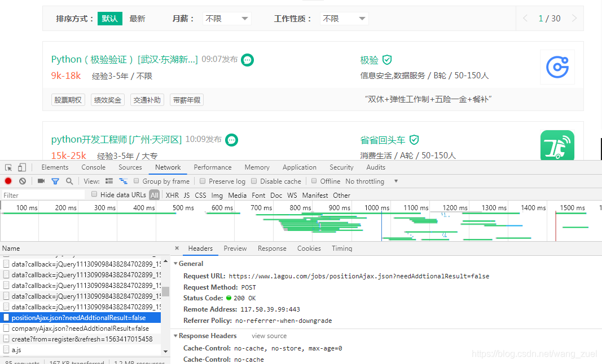This screenshot has height=364, width=602.
Task: Open network search with the magnifier icon
Action: [x=69, y=181]
